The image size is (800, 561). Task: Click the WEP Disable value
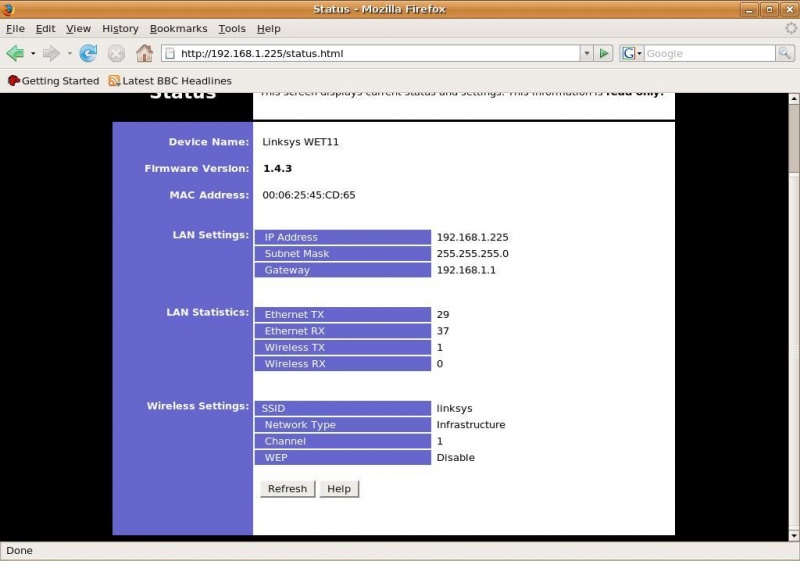(456, 457)
